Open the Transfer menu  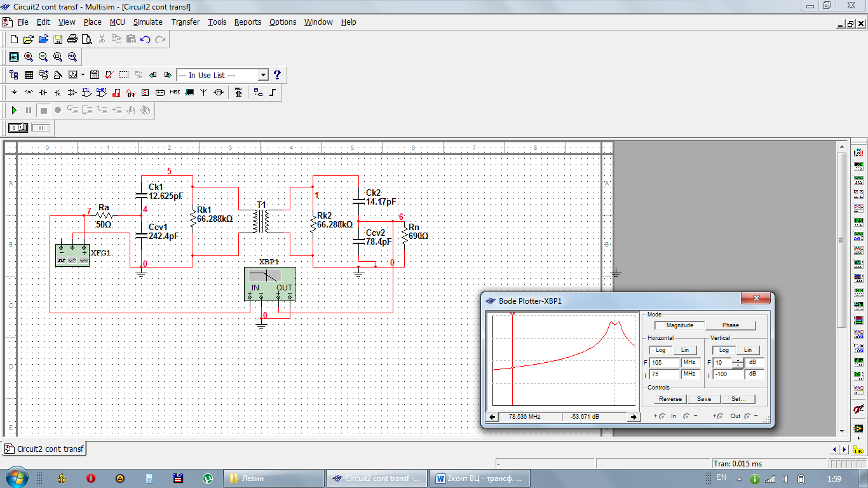pos(186,22)
